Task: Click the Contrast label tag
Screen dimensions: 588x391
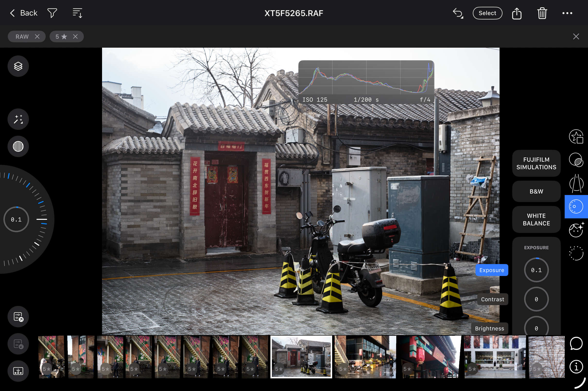Action: tap(492, 299)
